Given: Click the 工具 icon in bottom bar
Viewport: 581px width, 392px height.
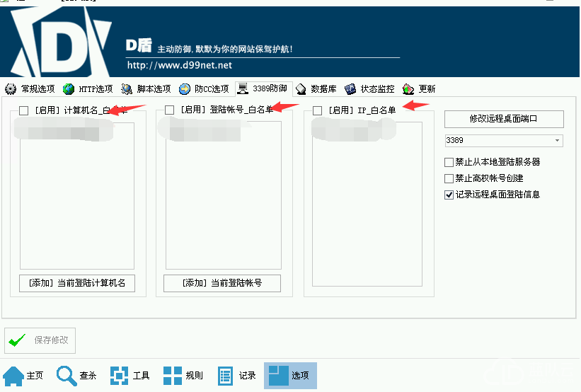Looking at the screenshot, I should click(120, 376).
